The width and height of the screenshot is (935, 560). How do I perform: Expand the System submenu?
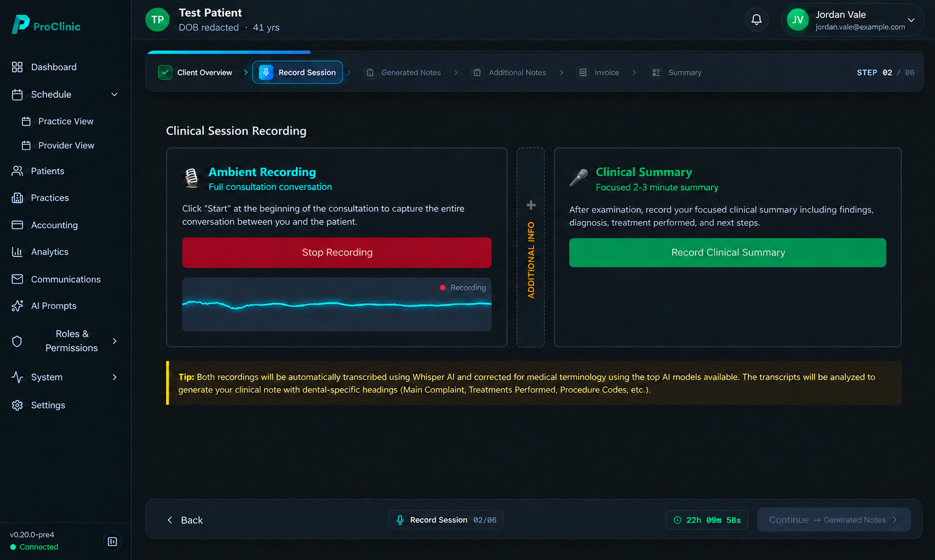point(114,377)
